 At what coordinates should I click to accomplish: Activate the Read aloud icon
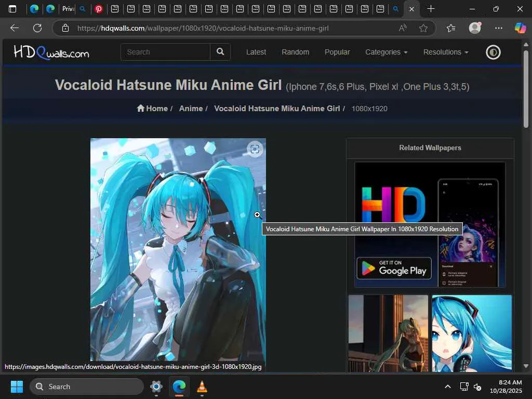(403, 28)
